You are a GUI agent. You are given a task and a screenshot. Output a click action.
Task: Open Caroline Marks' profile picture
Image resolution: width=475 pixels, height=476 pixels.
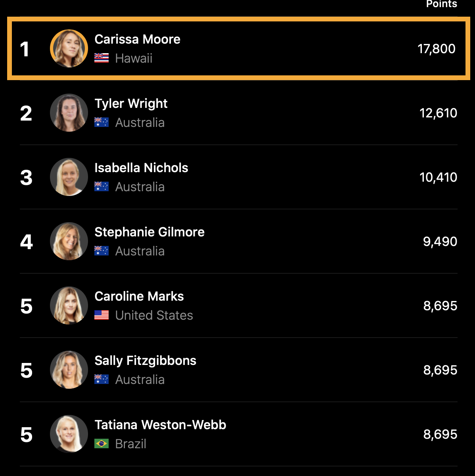69,306
